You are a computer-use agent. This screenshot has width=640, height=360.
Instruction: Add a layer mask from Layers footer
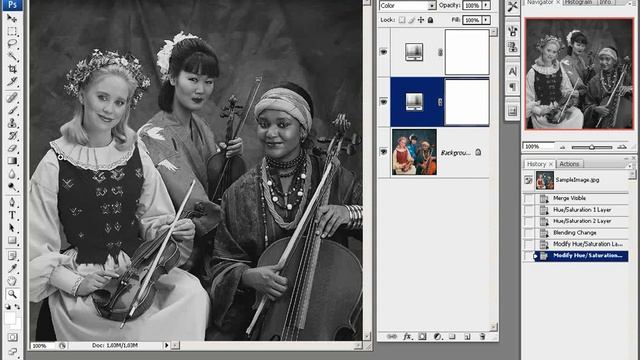pyautogui.click(x=422, y=336)
